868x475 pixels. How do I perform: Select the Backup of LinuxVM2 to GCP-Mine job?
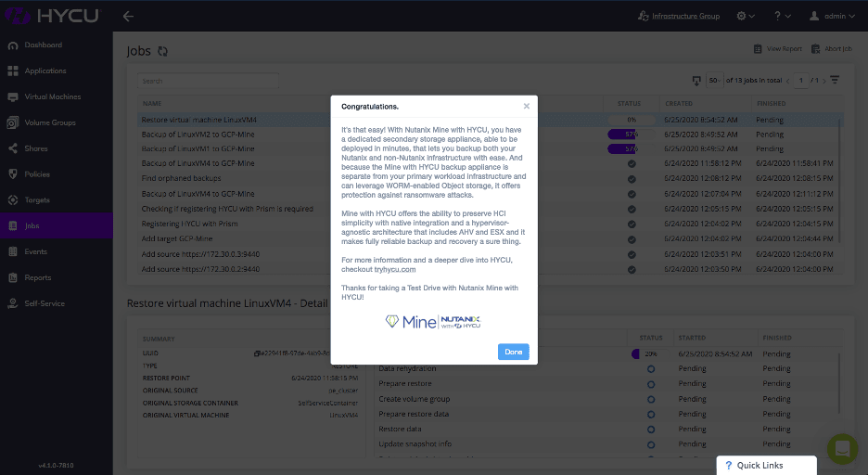click(x=198, y=135)
